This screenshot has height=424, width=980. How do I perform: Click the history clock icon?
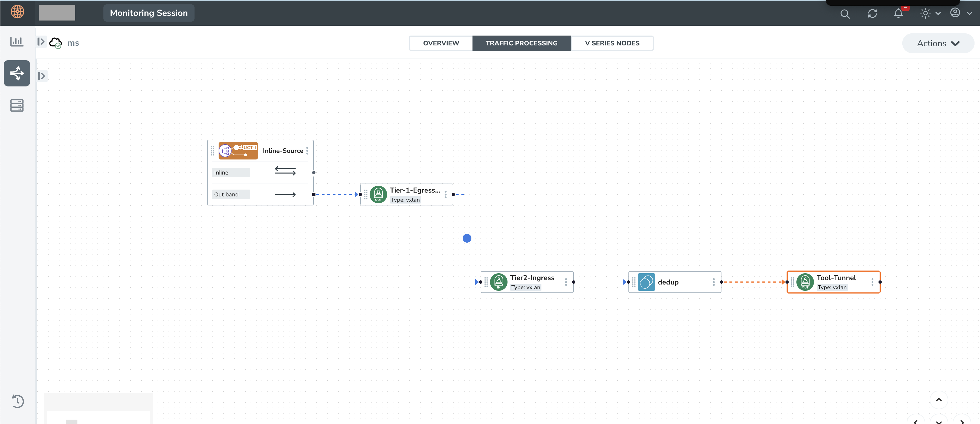point(18,401)
